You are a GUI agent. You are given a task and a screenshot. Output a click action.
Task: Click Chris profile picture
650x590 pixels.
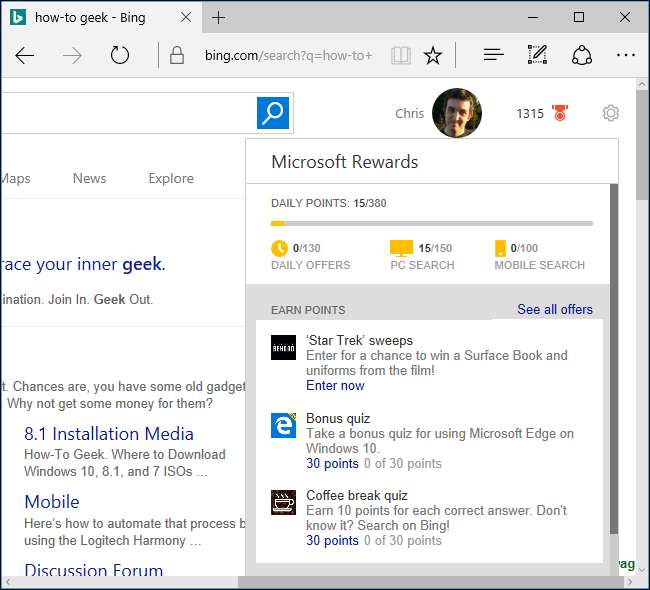[x=456, y=113]
